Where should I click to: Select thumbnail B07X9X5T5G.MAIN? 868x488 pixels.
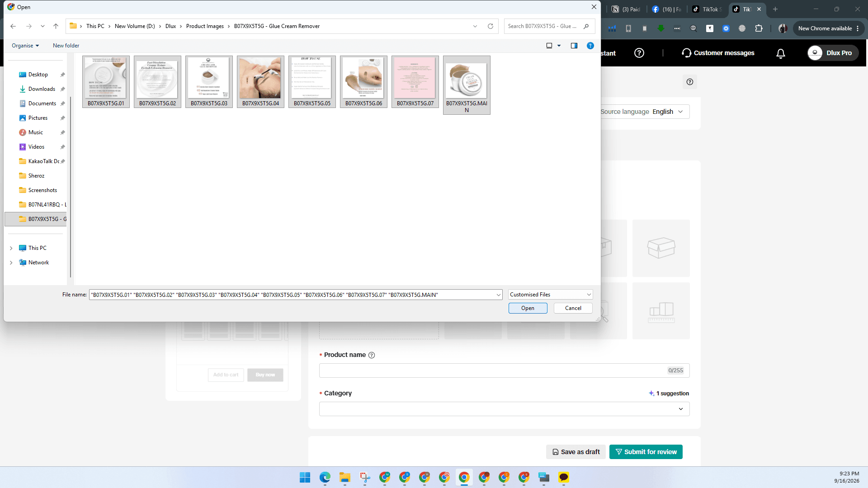pyautogui.click(x=467, y=85)
